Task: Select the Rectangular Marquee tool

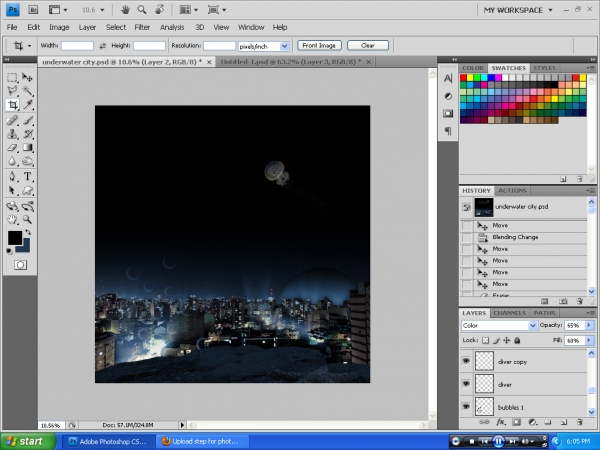Action: (x=12, y=78)
